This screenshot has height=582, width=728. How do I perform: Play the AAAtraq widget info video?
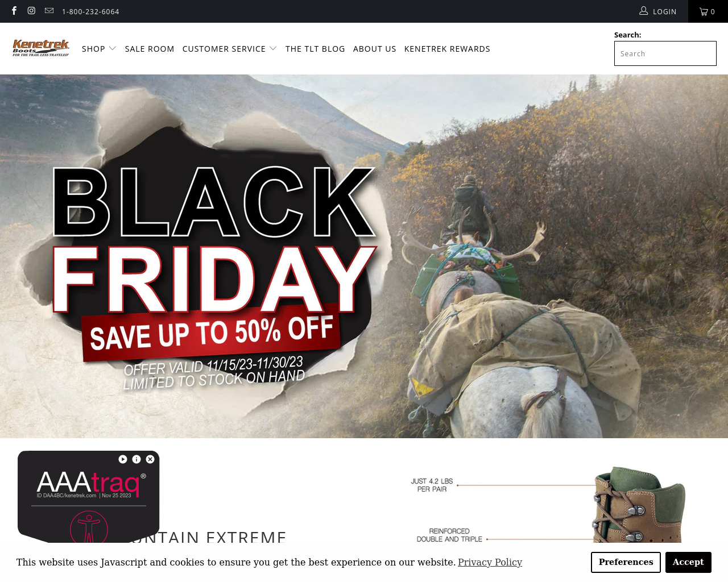123,459
